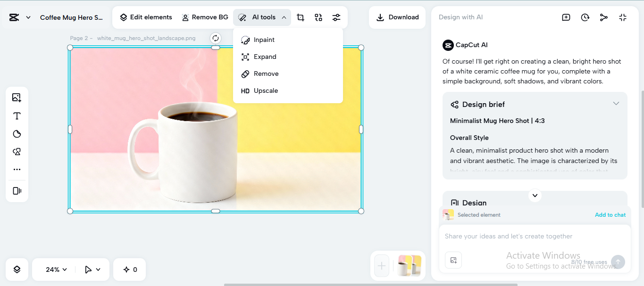Viewport: 644px width, 286px height.
Task: Choose Inpaint from AI tools menu
Action: (288, 40)
